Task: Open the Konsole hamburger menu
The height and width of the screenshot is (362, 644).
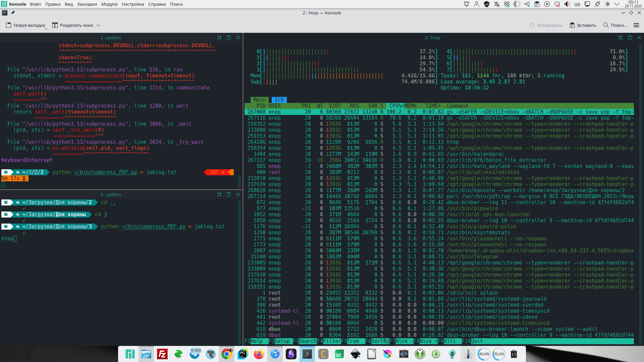Action: click(x=636, y=25)
